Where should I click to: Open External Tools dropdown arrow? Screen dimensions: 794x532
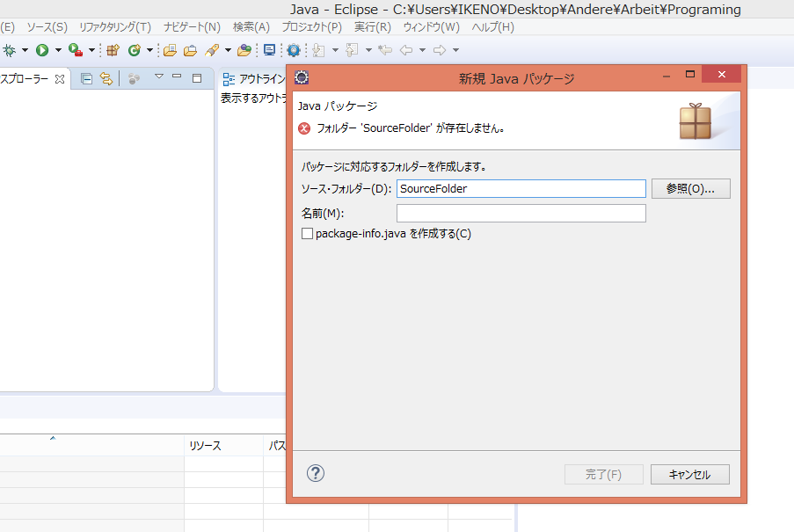(91, 50)
